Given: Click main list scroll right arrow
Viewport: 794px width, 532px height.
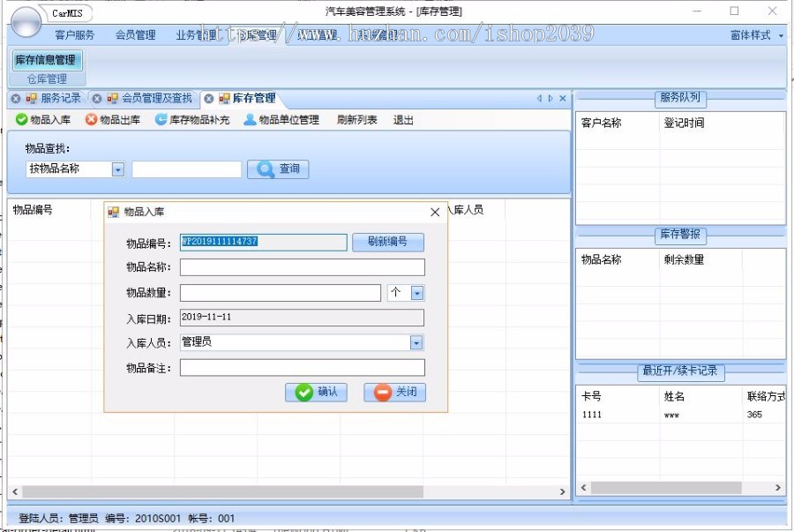Looking at the screenshot, I should pyautogui.click(x=562, y=491).
